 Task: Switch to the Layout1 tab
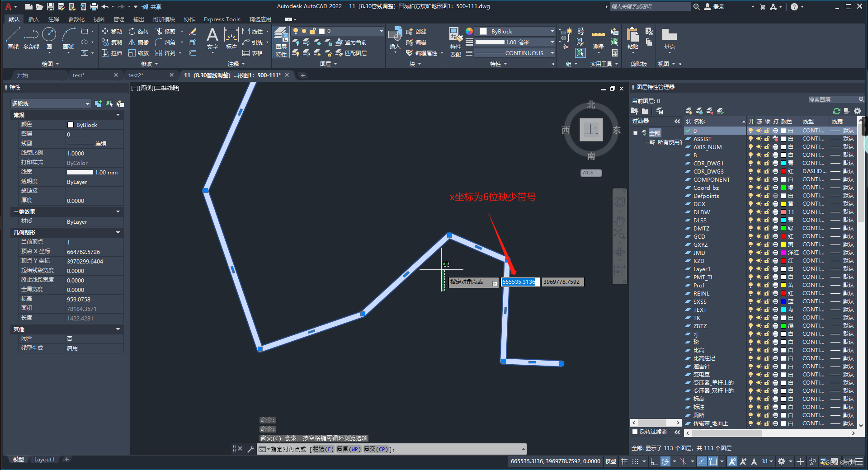[x=44, y=460]
